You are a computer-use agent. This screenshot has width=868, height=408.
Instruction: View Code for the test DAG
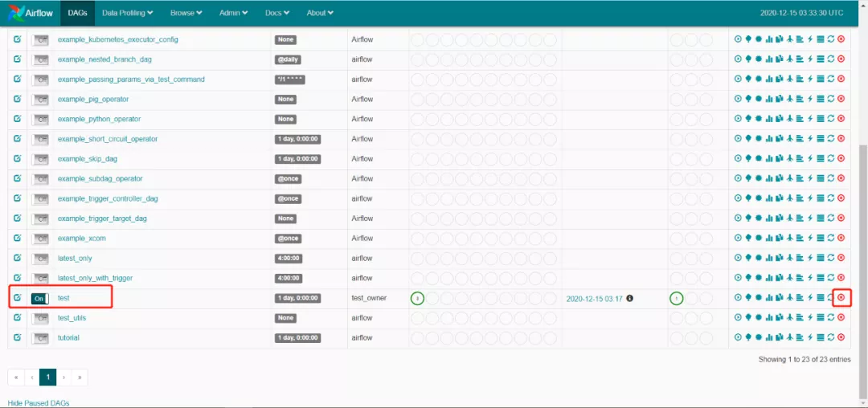point(810,298)
